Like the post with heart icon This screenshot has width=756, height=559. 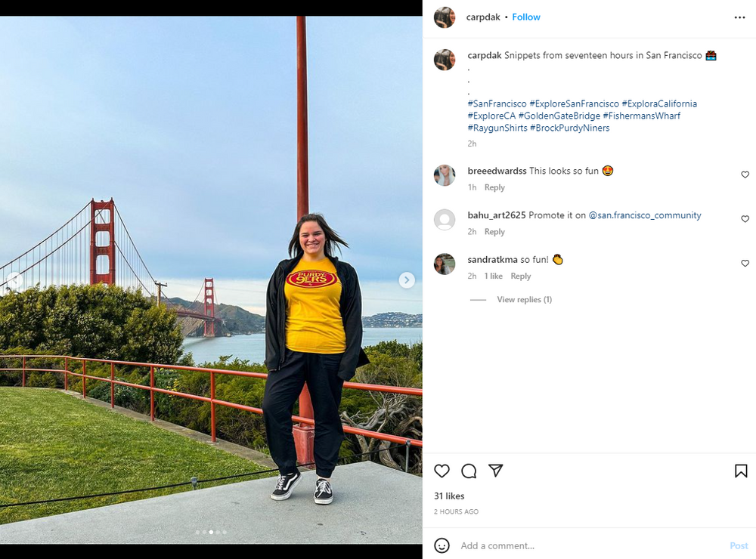tap(442, 471)
